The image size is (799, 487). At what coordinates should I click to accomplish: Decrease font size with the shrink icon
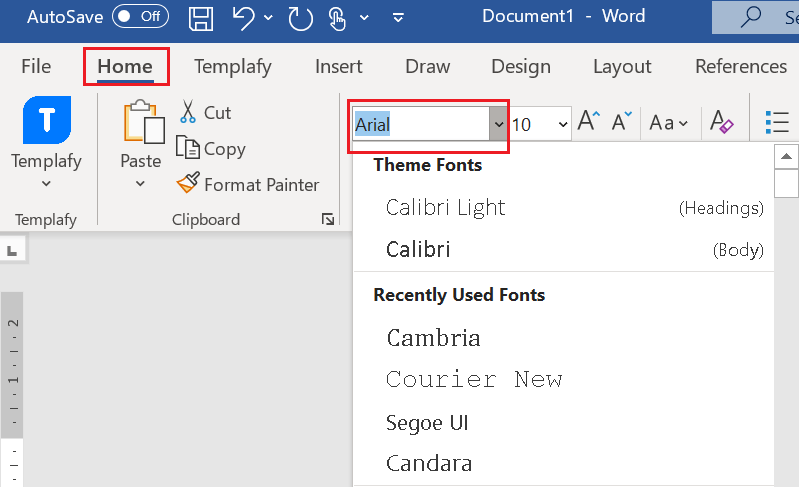tap(622, 121)
